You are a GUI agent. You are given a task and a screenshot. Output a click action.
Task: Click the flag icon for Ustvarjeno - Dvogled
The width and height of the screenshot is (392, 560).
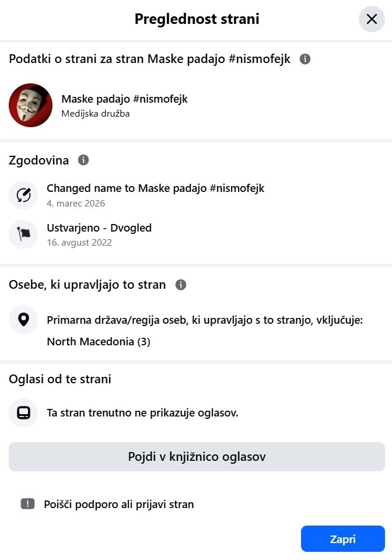[23, 235]
